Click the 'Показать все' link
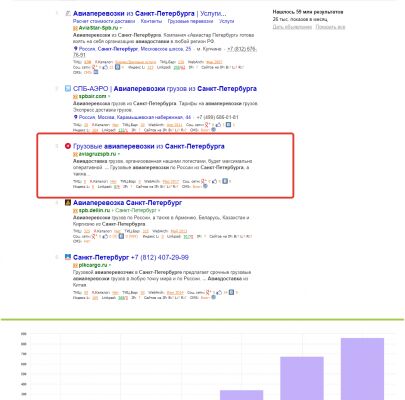This screenshot has width=405, height=400. pos(330,27)
